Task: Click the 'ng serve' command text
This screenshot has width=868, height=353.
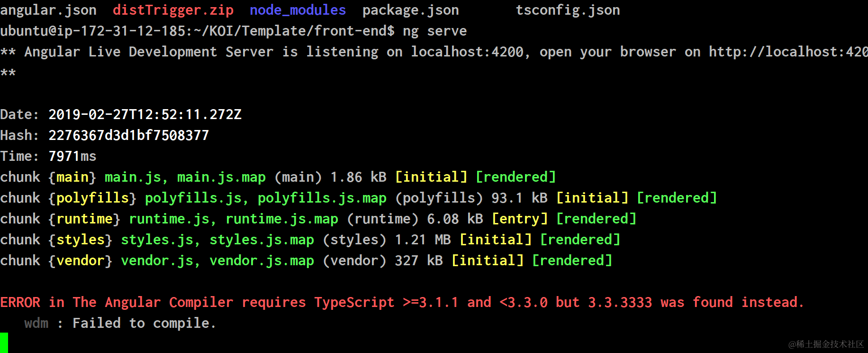Action: pyautogui.click(x=434, y=31)
